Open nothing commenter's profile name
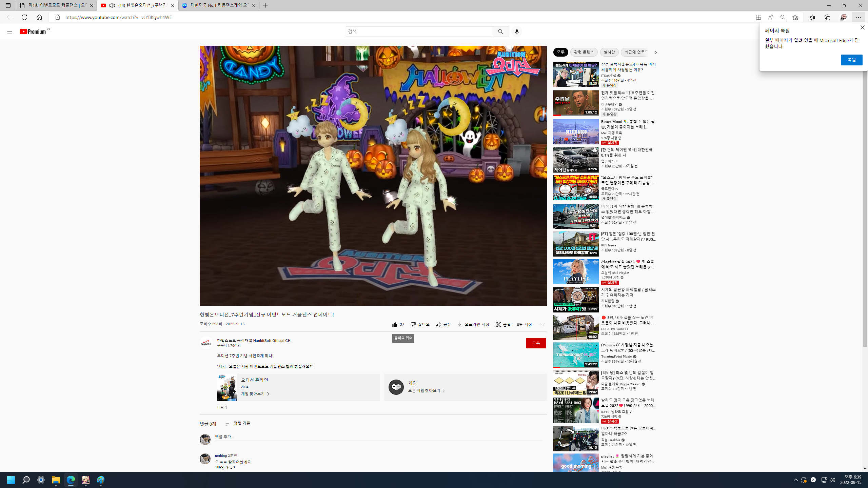The image size is (868, 488). 221,456
